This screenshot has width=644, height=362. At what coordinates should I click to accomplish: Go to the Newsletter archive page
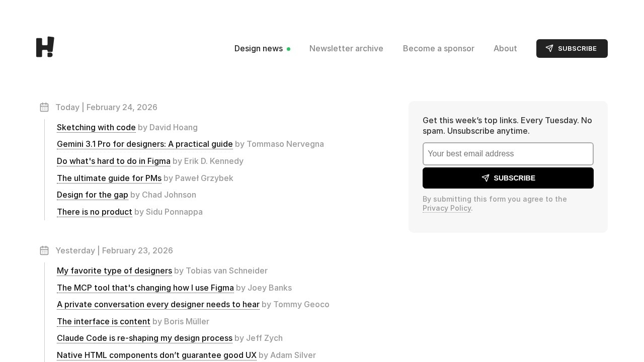(x=346, y=48)
